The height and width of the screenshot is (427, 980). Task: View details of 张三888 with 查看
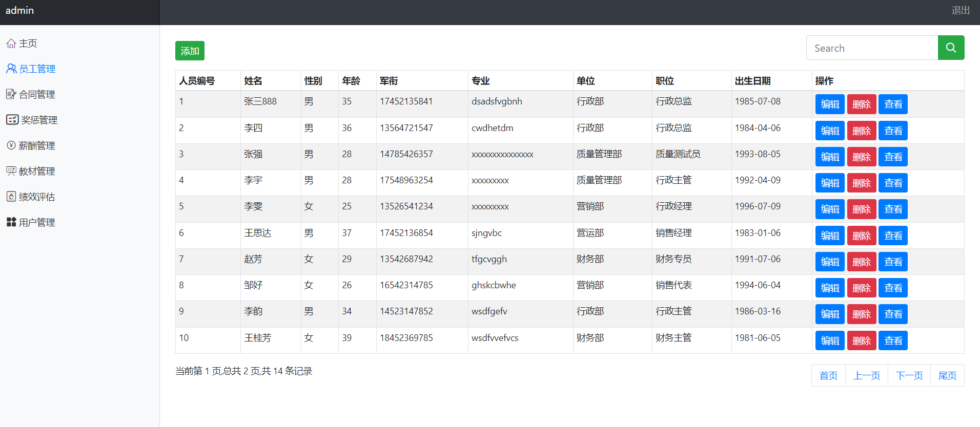coord(893,104)
